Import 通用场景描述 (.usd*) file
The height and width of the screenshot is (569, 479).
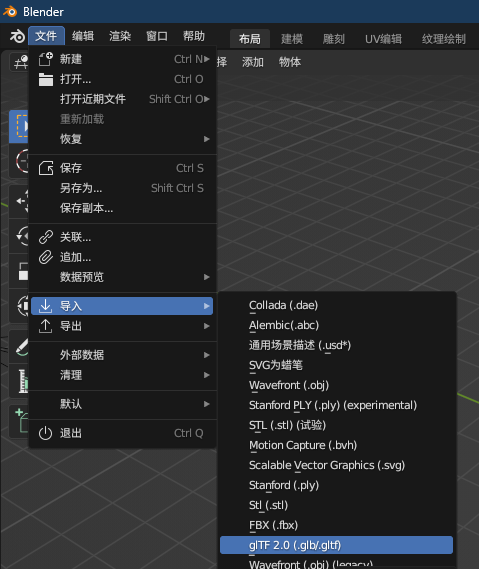336,345
